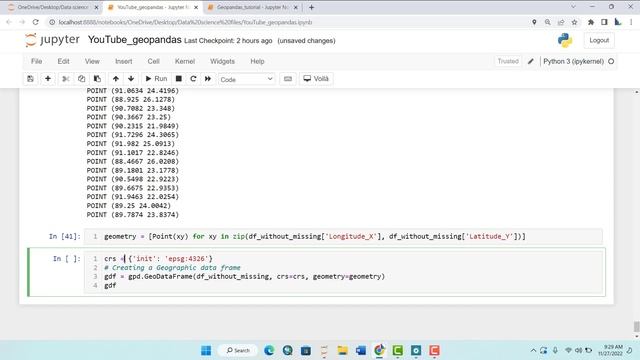Image resolution: width=640 pixels, height=360 pixels.
Task: Launch Voilà preview
Action: (x=316, y=79)
